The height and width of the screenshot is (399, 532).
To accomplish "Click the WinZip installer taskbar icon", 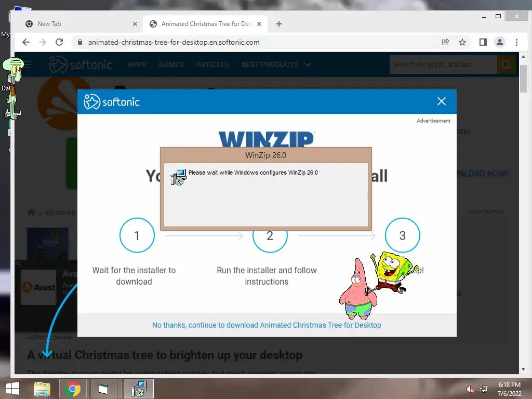I will (x=139, y=389).
